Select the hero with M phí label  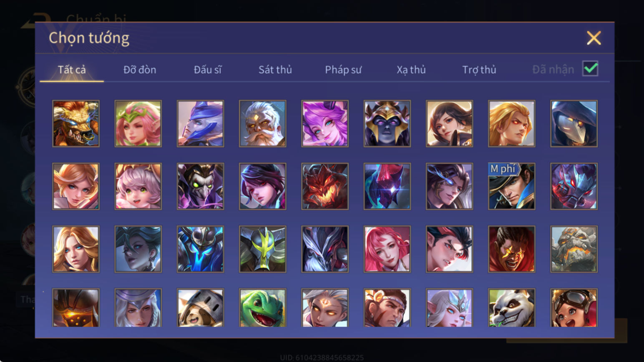(x=512, y=186)
